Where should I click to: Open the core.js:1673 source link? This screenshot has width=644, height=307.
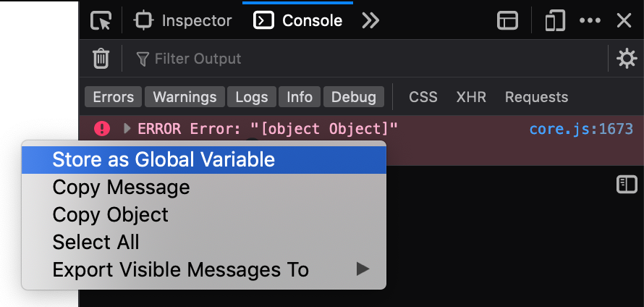pos(580,129)
